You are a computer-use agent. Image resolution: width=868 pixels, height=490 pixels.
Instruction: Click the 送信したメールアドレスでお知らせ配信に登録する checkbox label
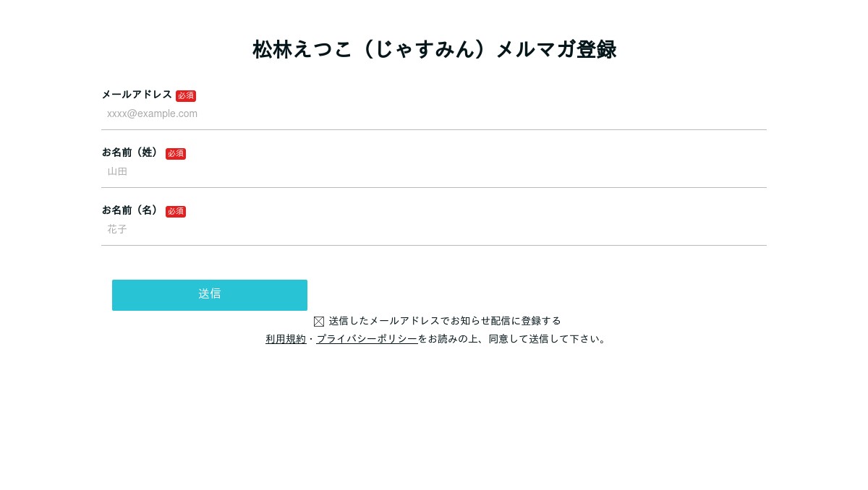tap(445, 321)
